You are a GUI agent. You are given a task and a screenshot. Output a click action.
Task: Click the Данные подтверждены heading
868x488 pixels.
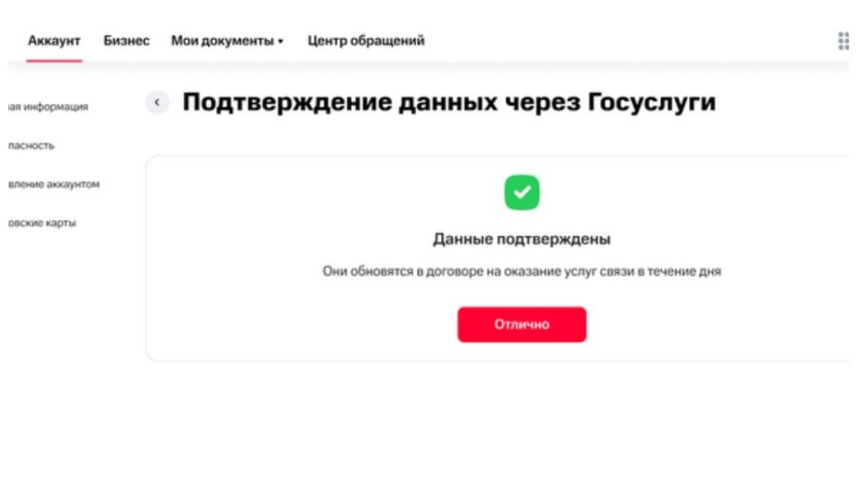tap(522, 239)
